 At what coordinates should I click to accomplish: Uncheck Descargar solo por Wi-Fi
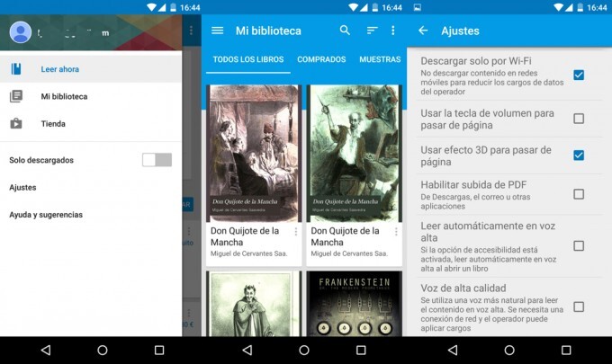tap(579, 75)
